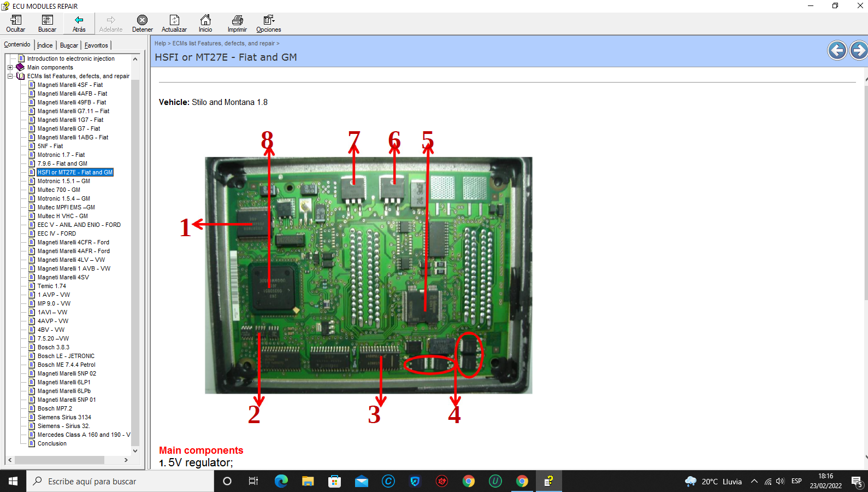Viewport: 868px width, 492px height.
Task: Click the tree pane horizontal scroll right arrow
Action: click(126, 460)
